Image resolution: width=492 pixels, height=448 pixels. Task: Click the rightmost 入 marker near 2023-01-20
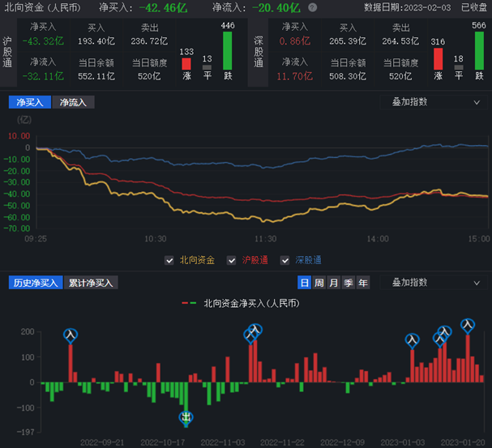[x=468, y=325]
